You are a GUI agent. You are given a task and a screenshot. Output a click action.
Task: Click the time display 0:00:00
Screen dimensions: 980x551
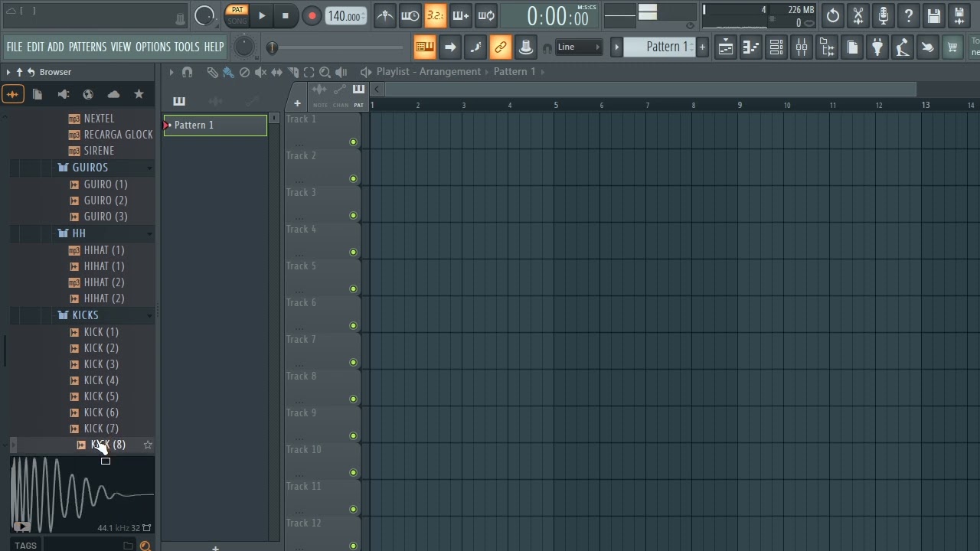click(x=557, y=16)
